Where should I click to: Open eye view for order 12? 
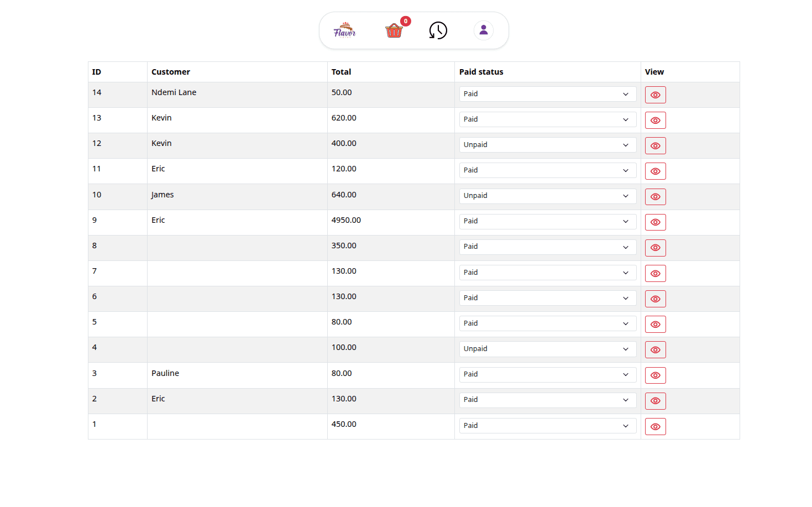655,145
